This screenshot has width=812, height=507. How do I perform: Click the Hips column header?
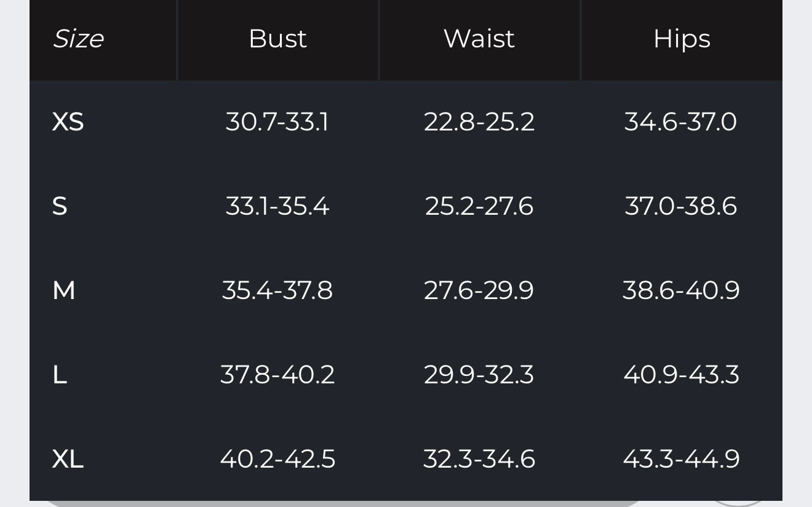tap(682, 39)
